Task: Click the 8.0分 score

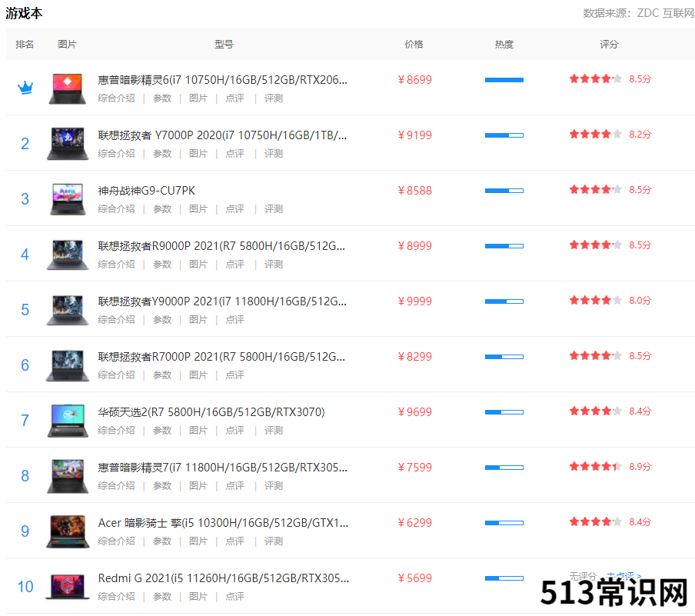Action: pos(640,300)
